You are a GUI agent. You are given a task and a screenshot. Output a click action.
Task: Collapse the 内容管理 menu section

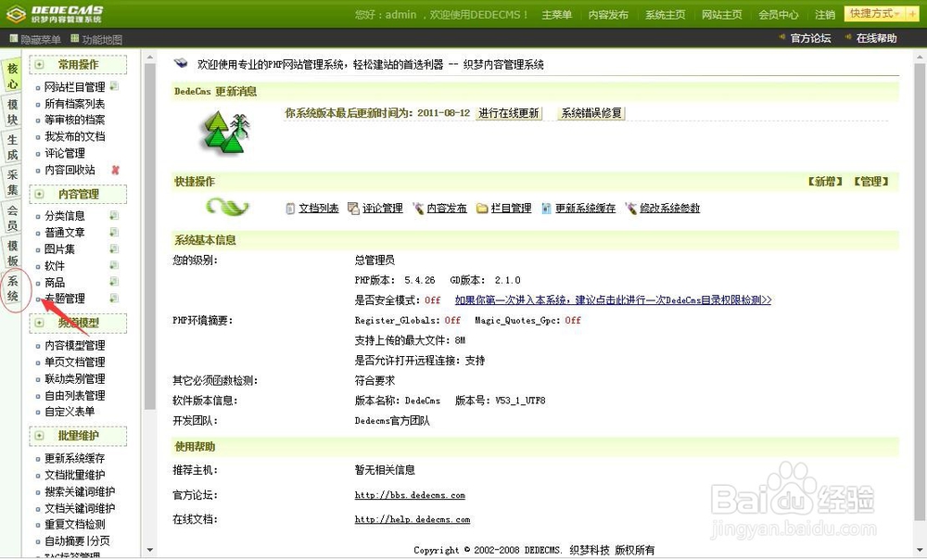[39, 194]
